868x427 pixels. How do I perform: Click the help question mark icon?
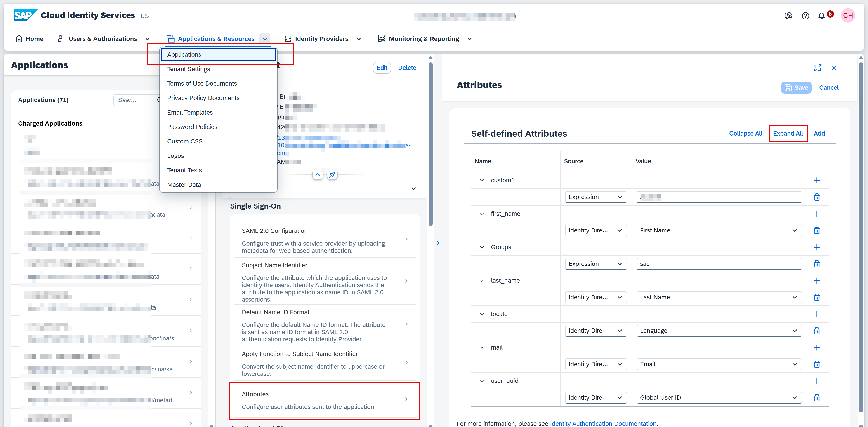805,16
